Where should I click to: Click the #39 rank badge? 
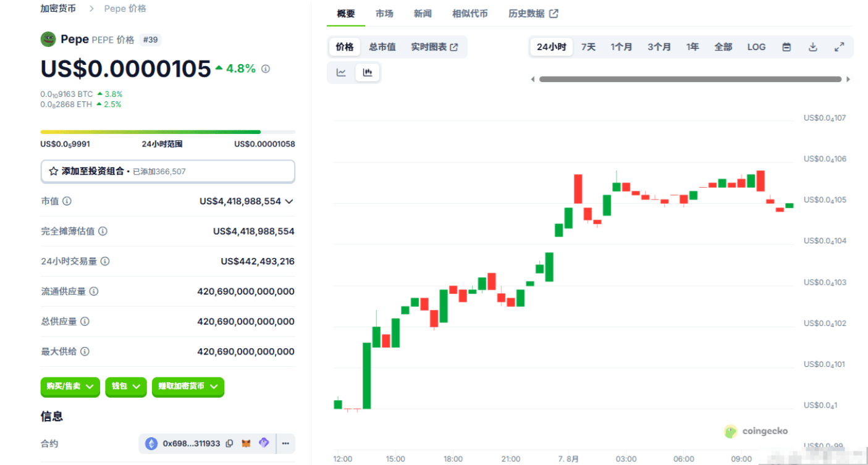[150, 40]
